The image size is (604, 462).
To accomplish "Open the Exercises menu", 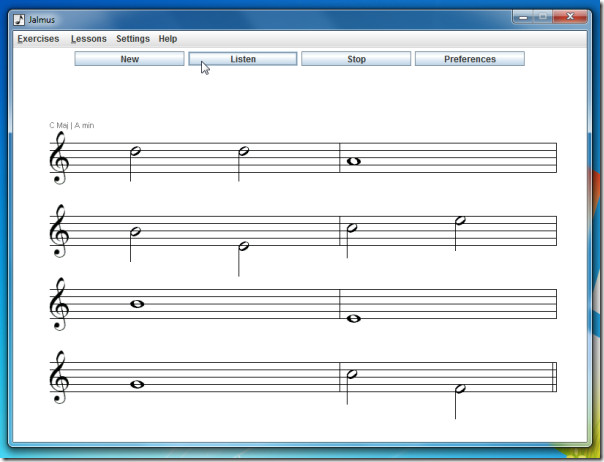I will [x=38, y=39].
